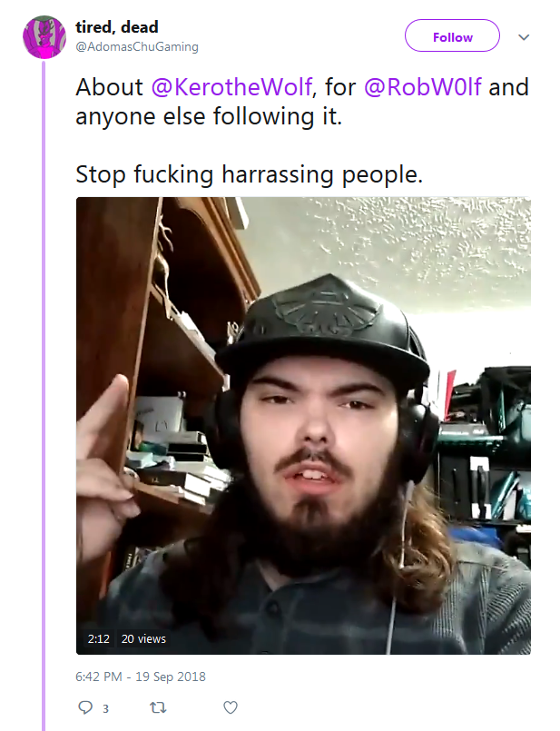Click the "anyone else following it." tweet line
This screenshot has width=560, height=731.
(x=209, y=116)
